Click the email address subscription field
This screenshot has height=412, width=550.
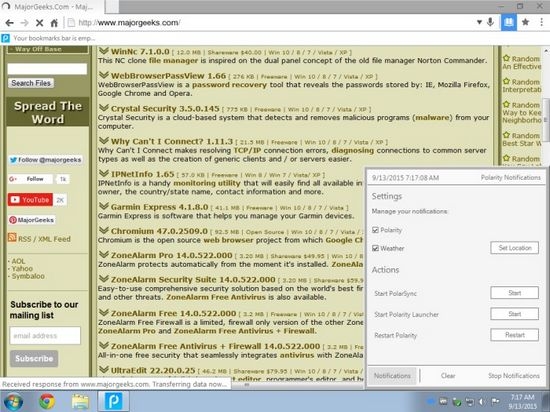coord(45,336)
